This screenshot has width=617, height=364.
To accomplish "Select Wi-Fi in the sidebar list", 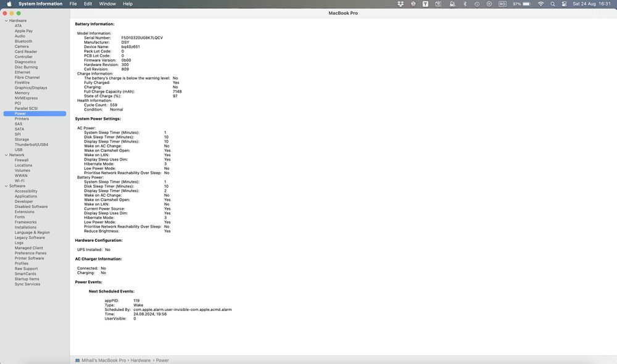I will tap(19, 181).
